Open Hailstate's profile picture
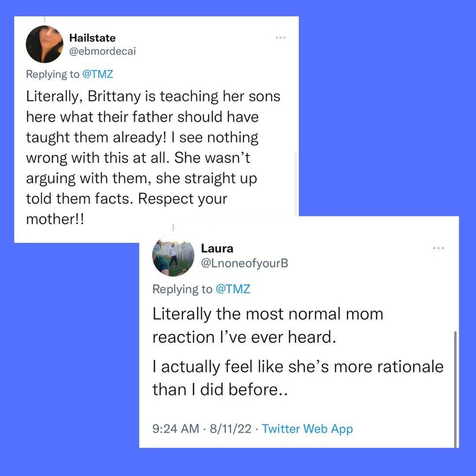 [x=45, y=45]
